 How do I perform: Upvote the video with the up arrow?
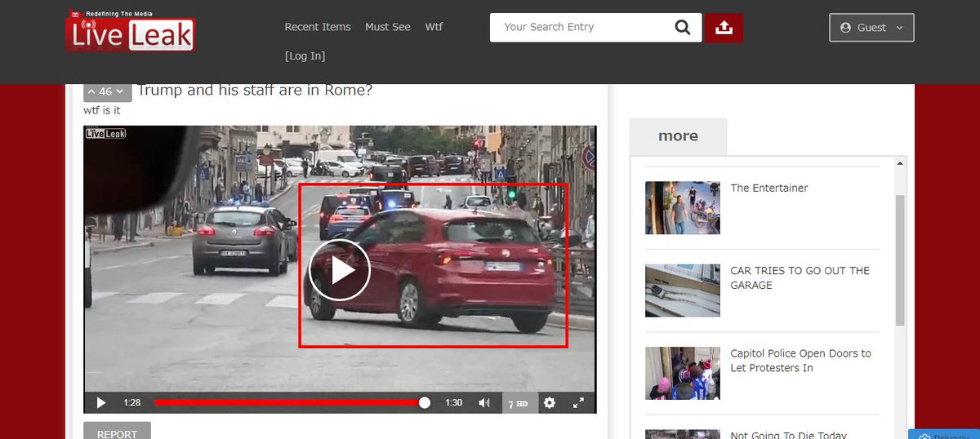92,91
